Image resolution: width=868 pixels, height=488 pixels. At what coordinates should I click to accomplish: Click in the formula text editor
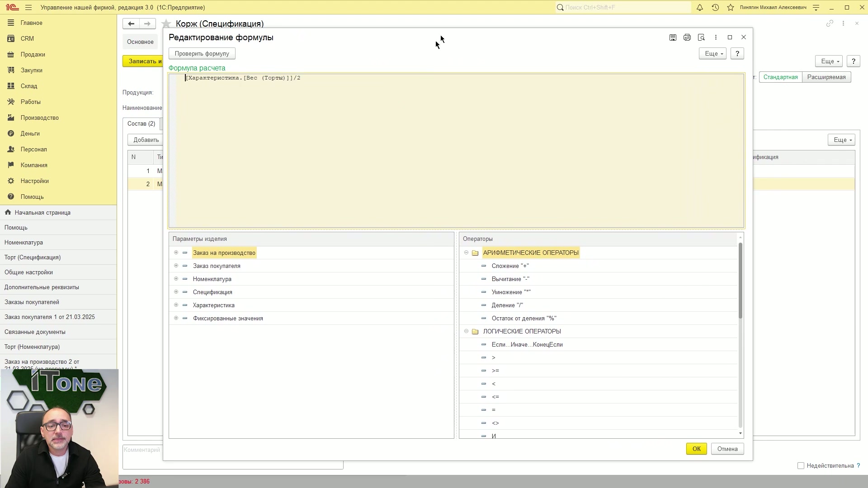tap(456, 150)
